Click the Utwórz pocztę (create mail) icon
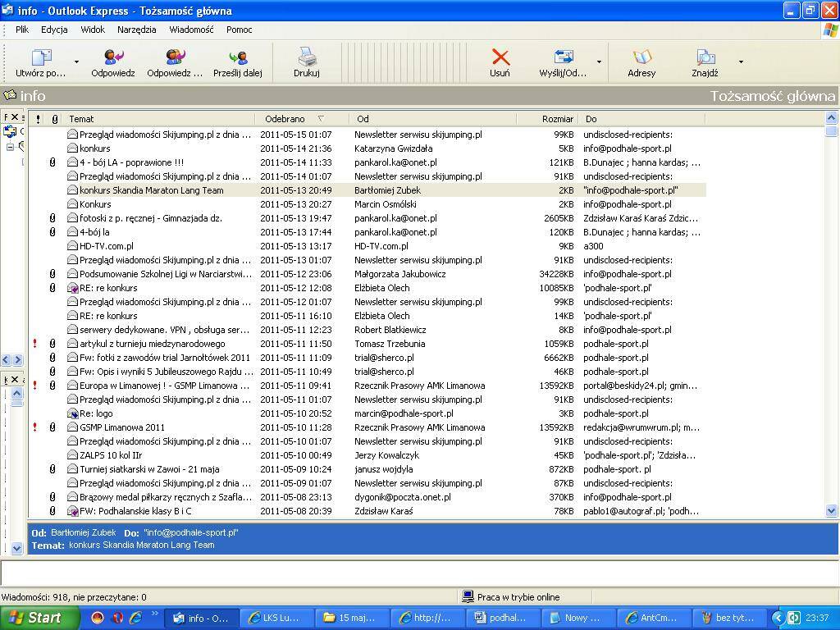Screen dimensions: 840x630 [x=41, y=57]
